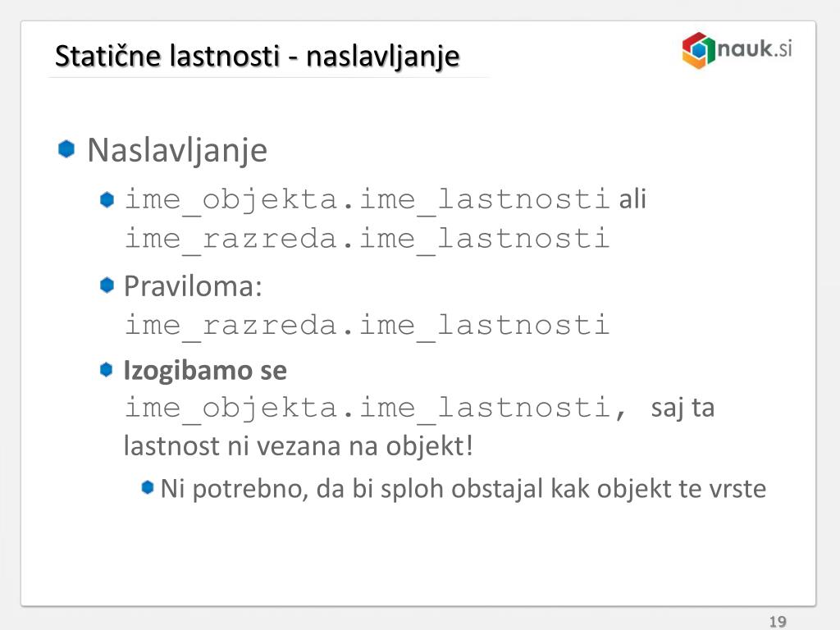Select the slide title Statične lastnosti - naslavljanje
The image size is (840, 630).
point(257,56)
